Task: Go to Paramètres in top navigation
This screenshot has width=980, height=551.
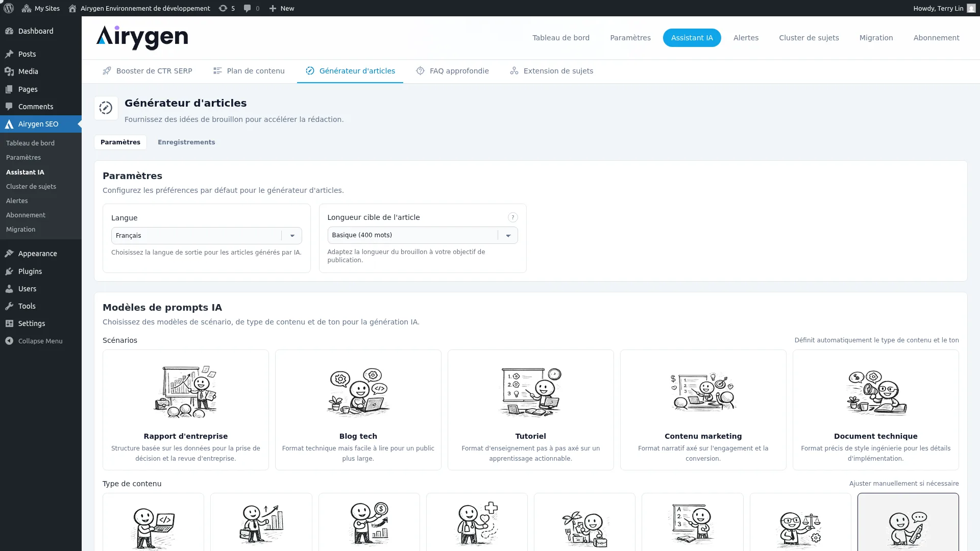Action: pos(630,38)
